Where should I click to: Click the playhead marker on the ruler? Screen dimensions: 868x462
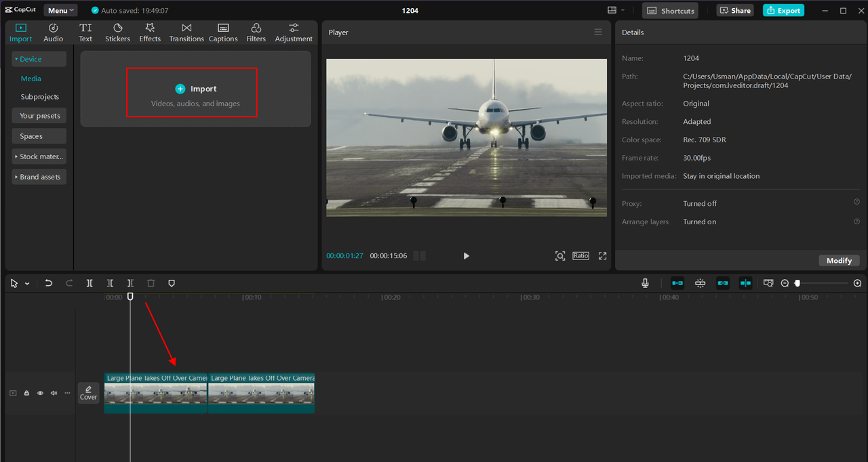click(x=130, y=296)
